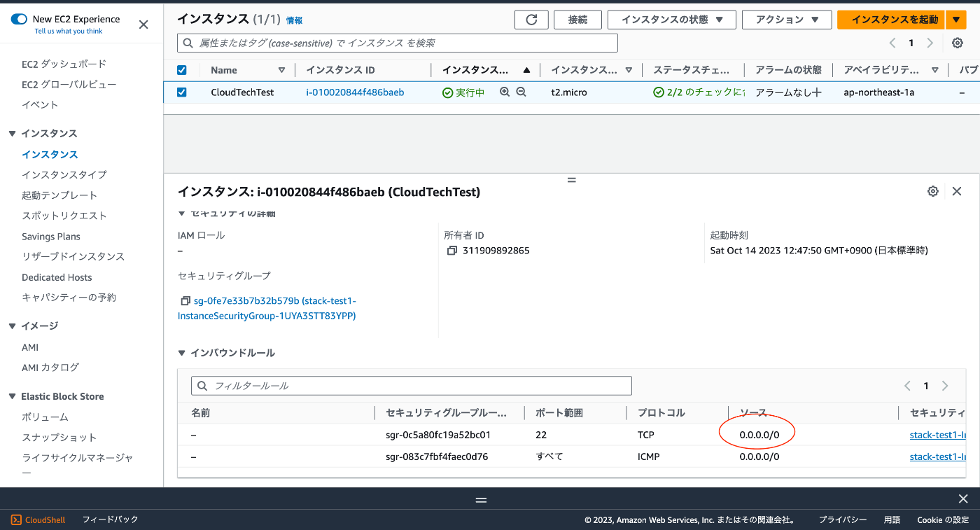
Task: Open stack-test1 link in TCP rule row
Action: pyautogui.click(x=938, y=435)
